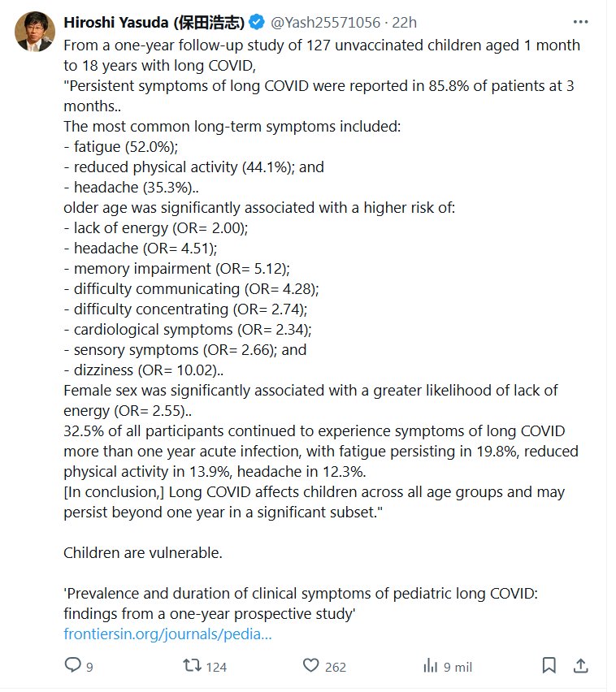Image resolution: width=616 pixels, height=692 pixels.
Task: Reply to the tweet via the speech bubble icon
Action: click(73, 665)
